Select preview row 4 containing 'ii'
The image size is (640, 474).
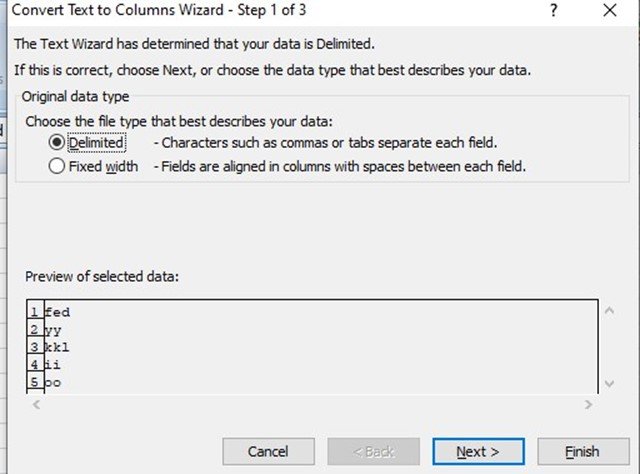coord(312,365)
